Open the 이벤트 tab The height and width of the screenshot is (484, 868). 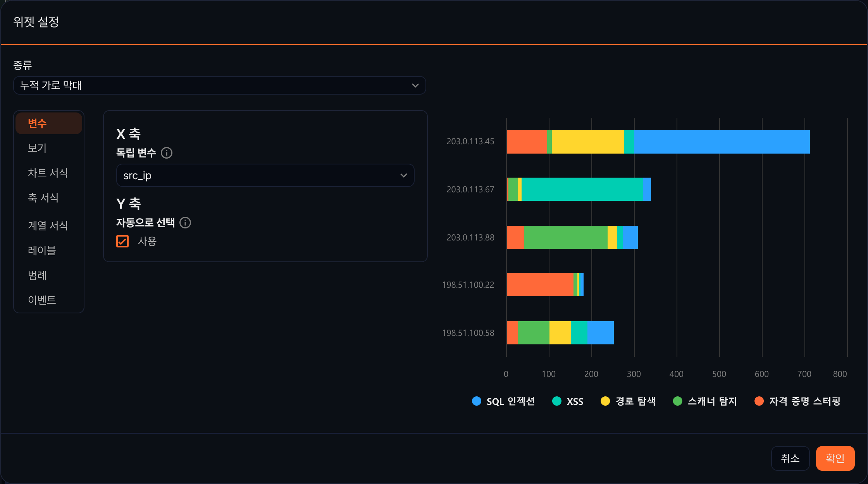[49, 300]
